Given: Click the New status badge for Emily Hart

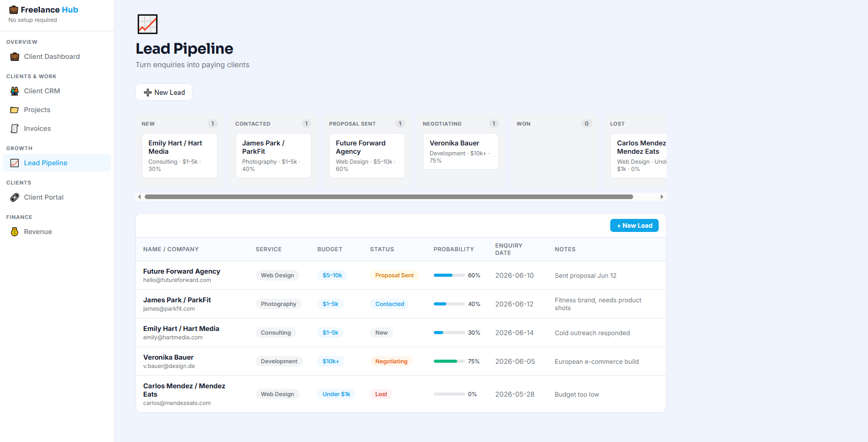Looking at the screenshot, I should click(x=382, y=333).
